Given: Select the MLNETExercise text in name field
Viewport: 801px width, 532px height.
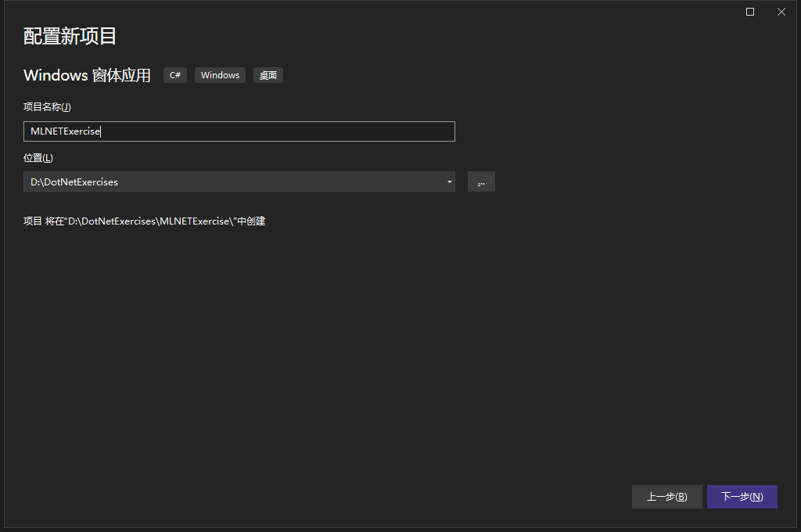Looking at the screenshot, I should tap(66, 131).
